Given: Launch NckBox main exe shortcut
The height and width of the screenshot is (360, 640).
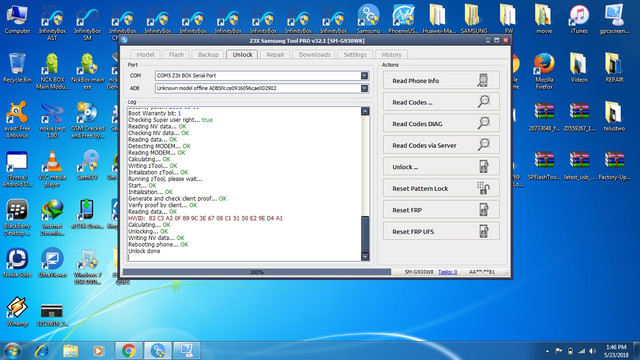Looking at the screenshot, I should click(x=87, y=71).
